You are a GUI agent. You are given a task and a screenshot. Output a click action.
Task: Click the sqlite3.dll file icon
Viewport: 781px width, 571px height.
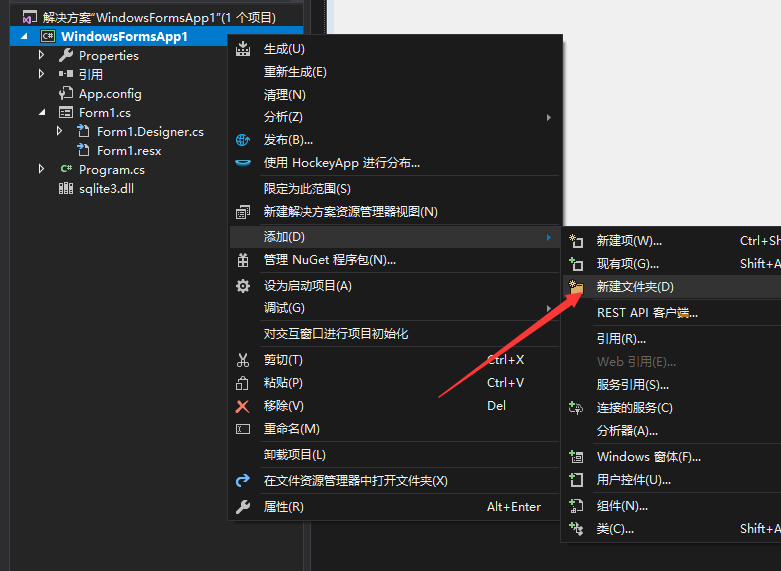[66, 188]
